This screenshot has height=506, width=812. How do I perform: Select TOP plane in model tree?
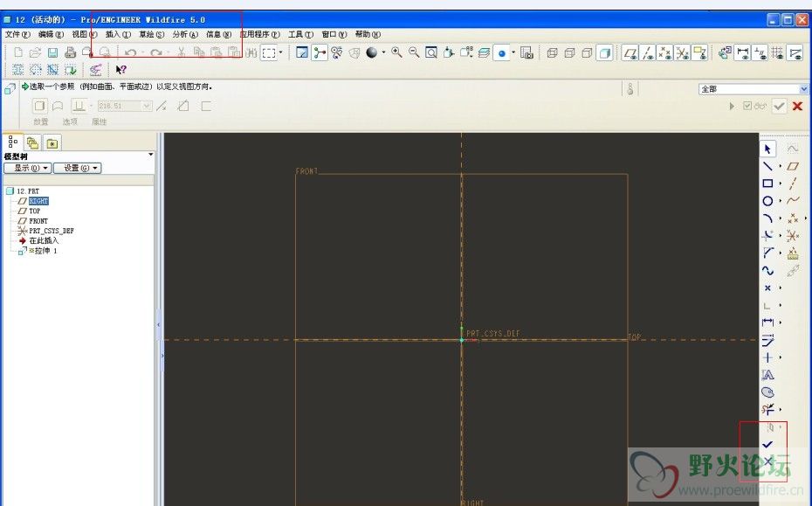pyautogui.click(x=34, y=211)
